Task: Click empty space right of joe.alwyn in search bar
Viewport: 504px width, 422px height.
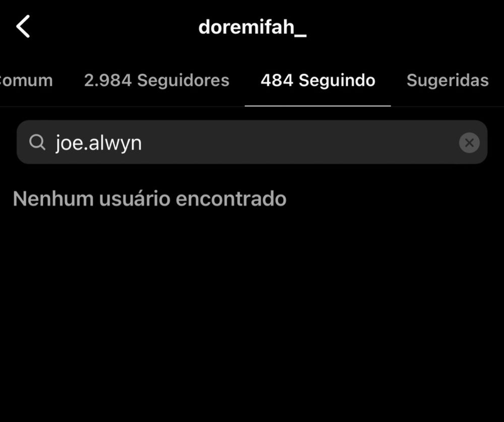Action: tap(299, 142)
